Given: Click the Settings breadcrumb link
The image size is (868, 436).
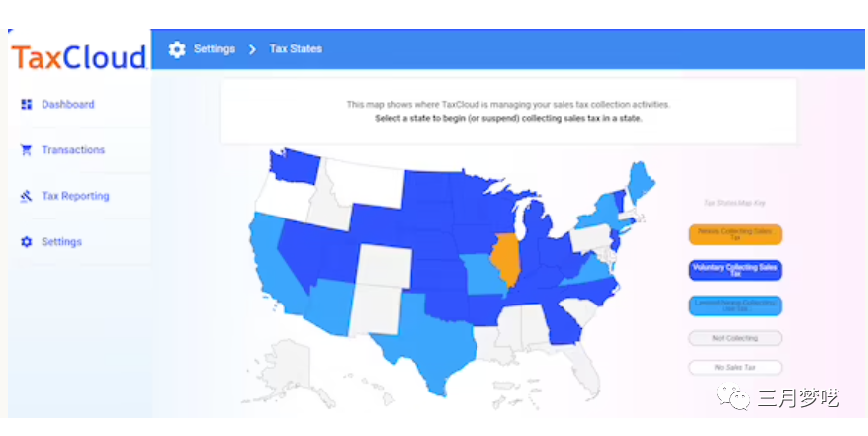Looking at the screenshot, I should coord(214,49).
